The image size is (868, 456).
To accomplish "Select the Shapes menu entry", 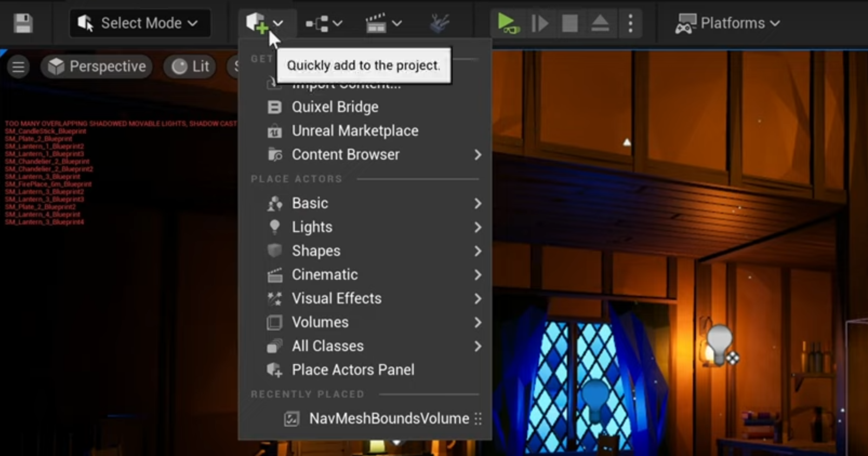I will 365,251.
